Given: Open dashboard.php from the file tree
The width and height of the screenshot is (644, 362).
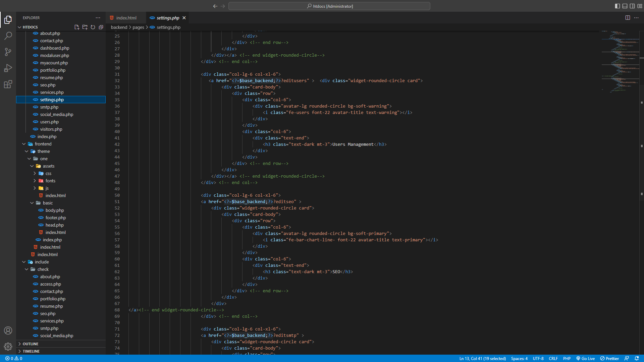Looking at the screenshot, I should [55, 48].
